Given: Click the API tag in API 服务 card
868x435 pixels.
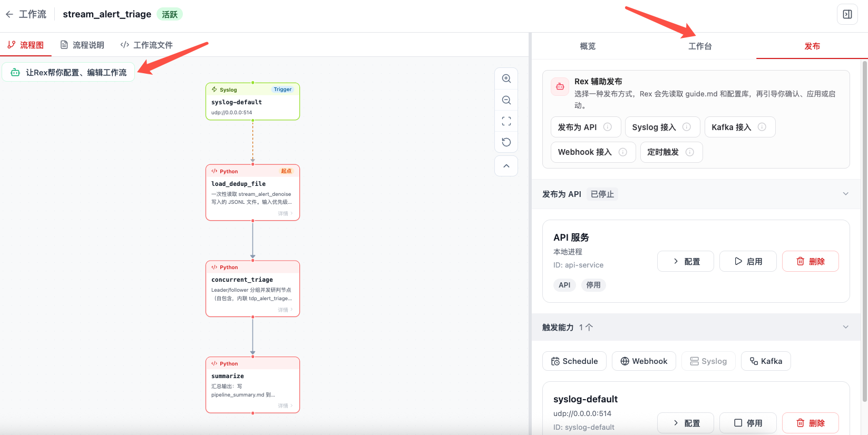Looking at the screenshot, I should coord(564,285).
